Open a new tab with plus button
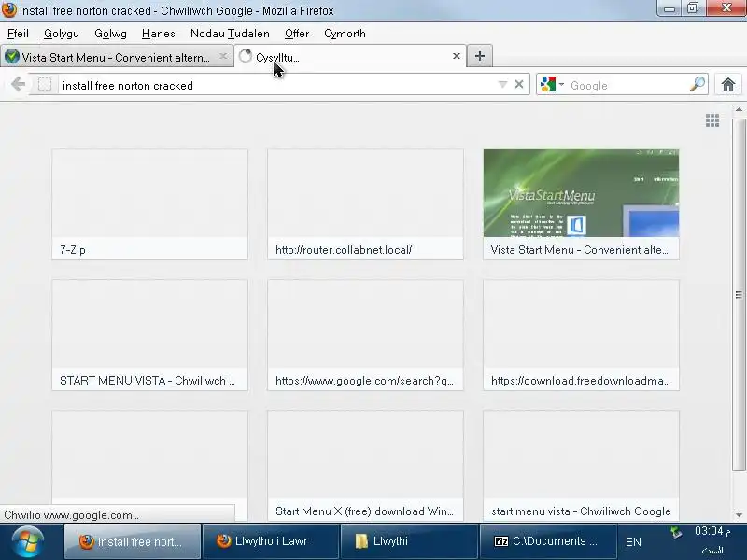This screenshot has height=560, width=747. [480, 56]
